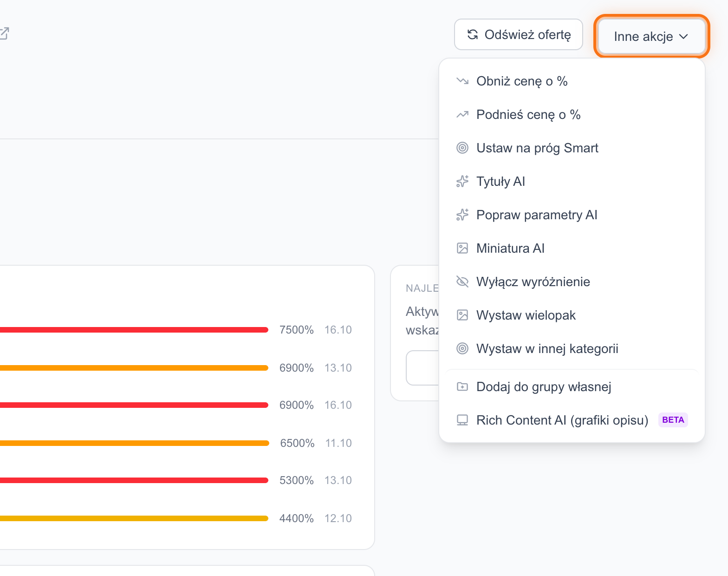Image resolution: width=728 pixels, height=576 pixels.
Task: Click the trending-down icon by Obniż cenę
Action: pos(462,81)
